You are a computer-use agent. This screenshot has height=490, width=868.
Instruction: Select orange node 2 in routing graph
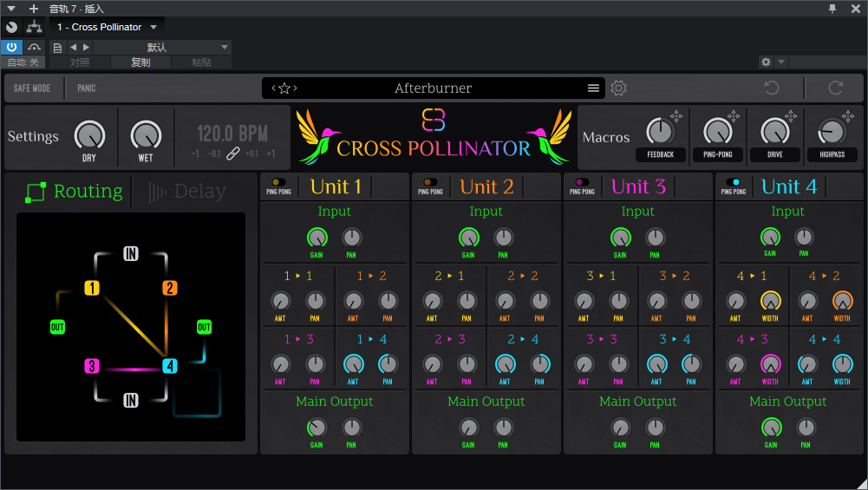[x=169, y=288]
